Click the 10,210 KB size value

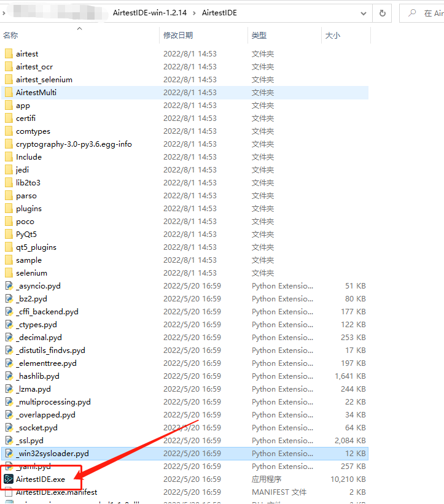[x=348, y=479]
